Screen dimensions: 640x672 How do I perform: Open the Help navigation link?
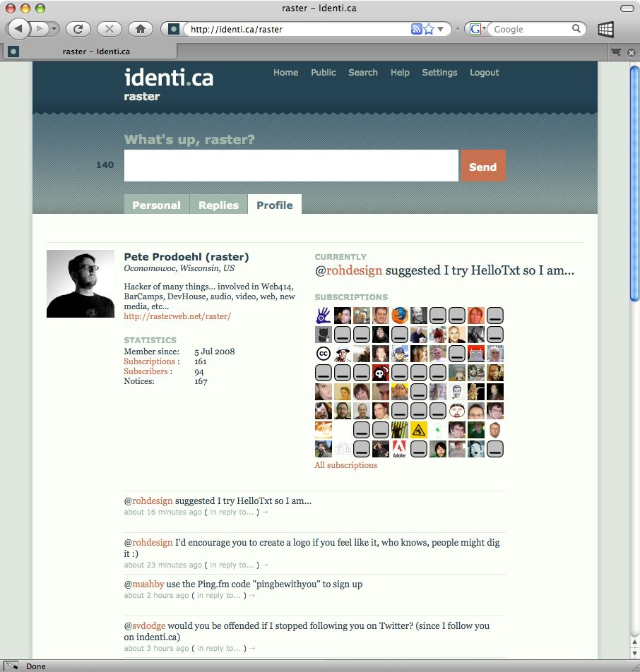(400, 73)
